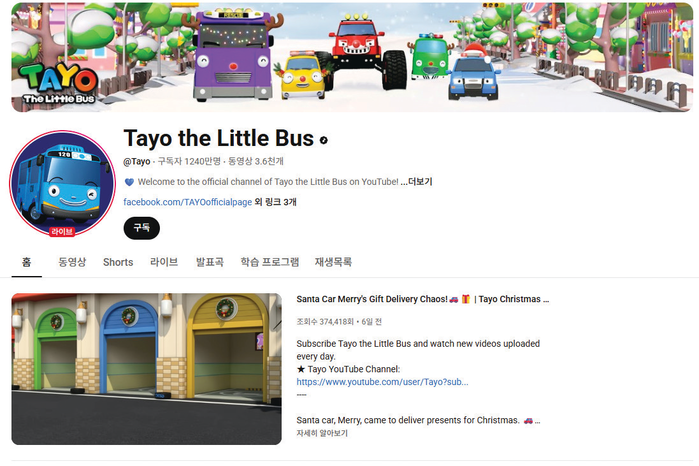The height and width of the screenshot is (466, 699).
Task: Play the featured garage doors video thumbnail
Action: pos(146,369)
